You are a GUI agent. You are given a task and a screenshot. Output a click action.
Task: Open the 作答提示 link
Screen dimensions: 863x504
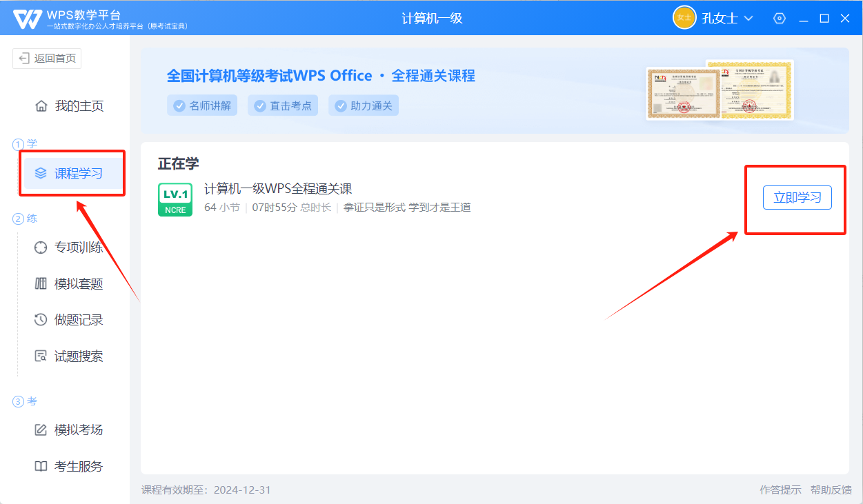pos(780,490)
